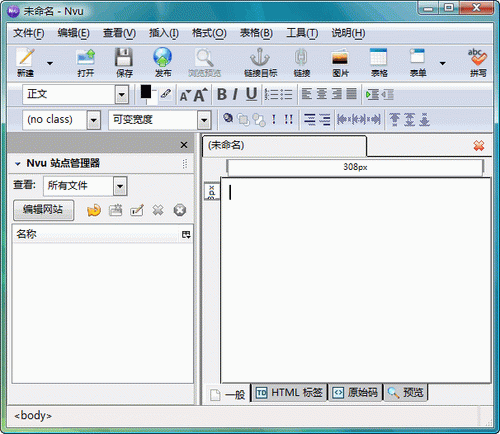This screenshot has height=434, width=500.
Task: Click the Save floppy disk icon
Action: tap(124, 57)
